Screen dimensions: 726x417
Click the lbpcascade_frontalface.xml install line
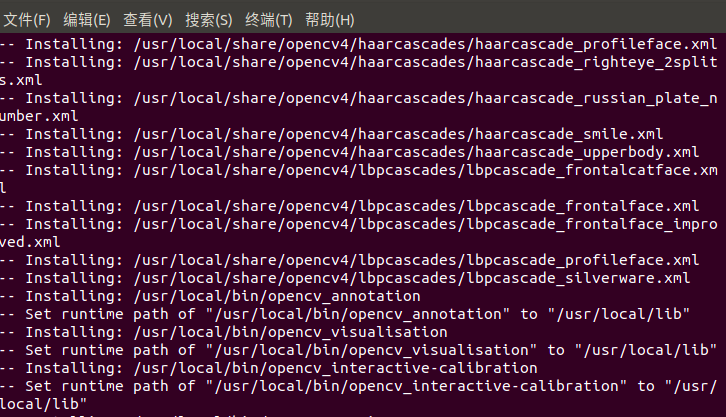click(350, 206)
